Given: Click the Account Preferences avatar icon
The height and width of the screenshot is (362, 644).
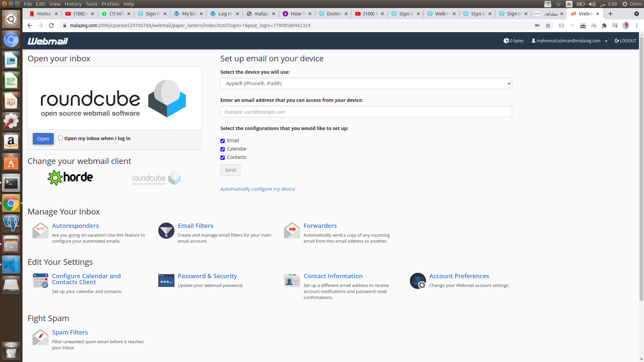Looking at the screenshot, I should tap(418, 281).
